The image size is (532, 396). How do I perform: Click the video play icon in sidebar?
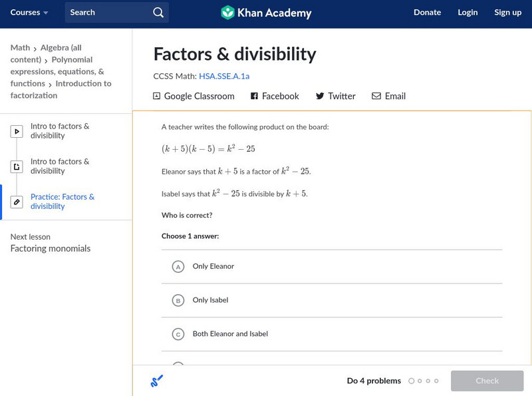point(17,131)
